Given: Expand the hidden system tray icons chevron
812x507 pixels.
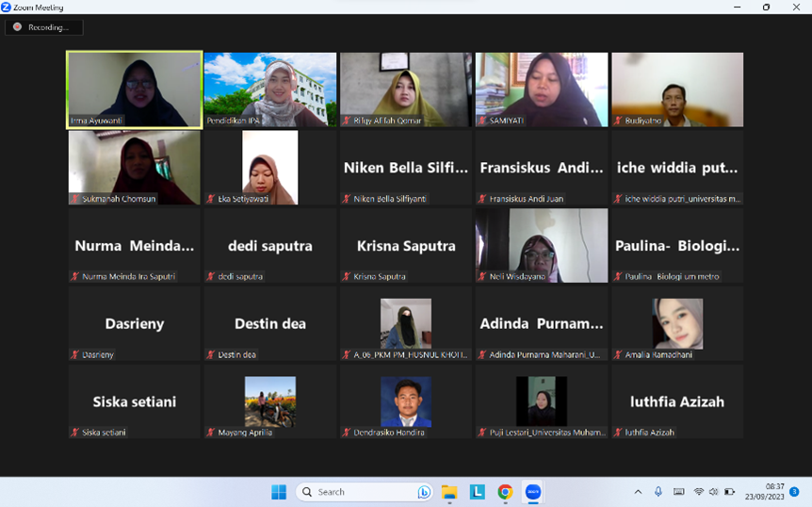Looking at the screenshot, I should point(638,492).
